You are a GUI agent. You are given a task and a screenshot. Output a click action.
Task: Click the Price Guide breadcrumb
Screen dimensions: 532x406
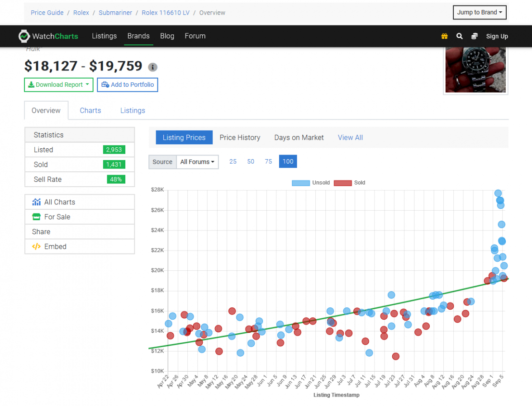point(47,13)
